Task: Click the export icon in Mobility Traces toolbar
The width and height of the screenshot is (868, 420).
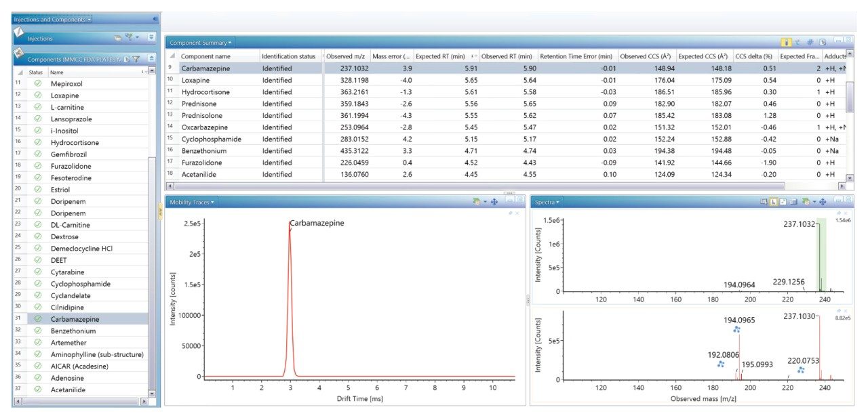Action: pos(477,202)
